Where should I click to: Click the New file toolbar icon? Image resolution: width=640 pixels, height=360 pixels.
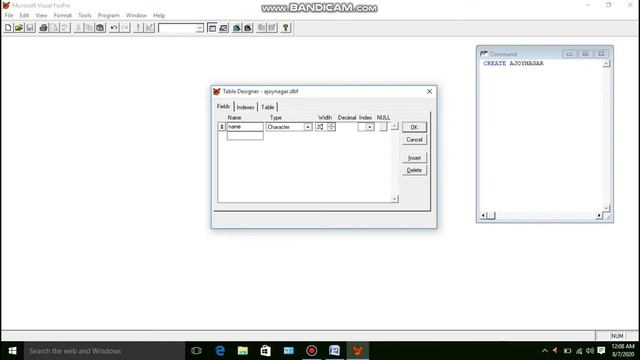[8, 28]
